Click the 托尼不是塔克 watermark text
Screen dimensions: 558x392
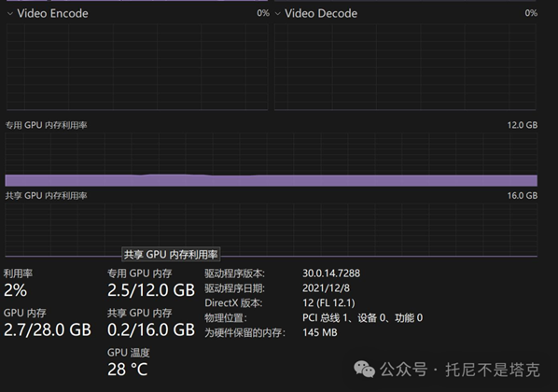coord(493,370)
